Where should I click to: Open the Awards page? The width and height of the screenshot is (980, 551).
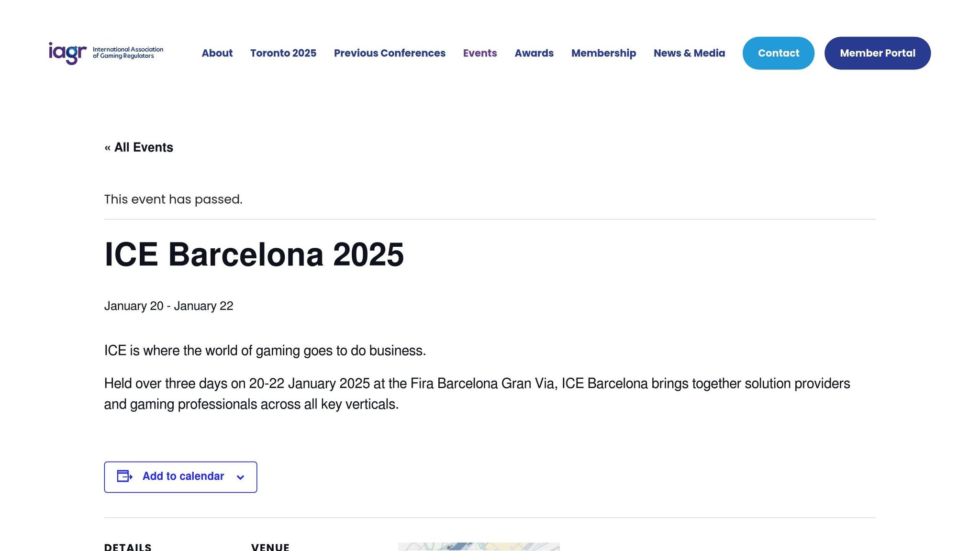click(x=534, y=53)
